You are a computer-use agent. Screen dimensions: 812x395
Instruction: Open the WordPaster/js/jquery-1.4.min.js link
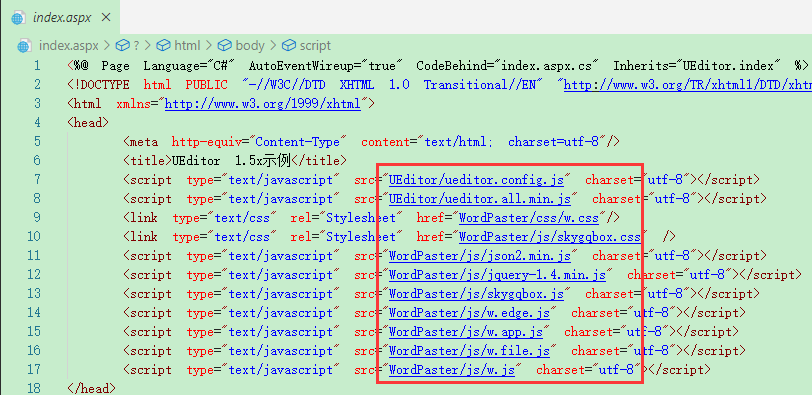pyautogui.click(x=497, y=275)
